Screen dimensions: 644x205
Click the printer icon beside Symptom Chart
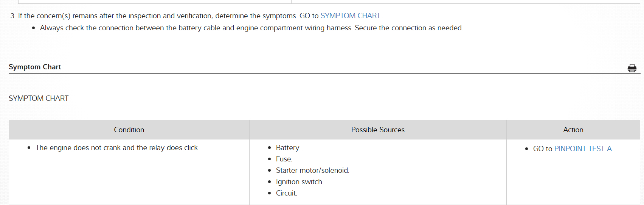coord(632,68)
